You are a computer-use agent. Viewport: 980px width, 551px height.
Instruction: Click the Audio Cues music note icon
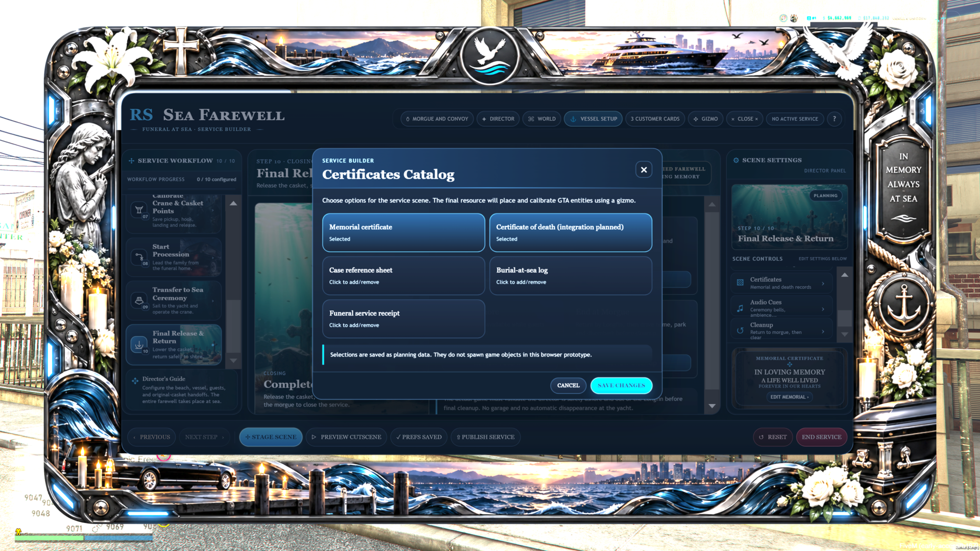click(x=740, y=308)
